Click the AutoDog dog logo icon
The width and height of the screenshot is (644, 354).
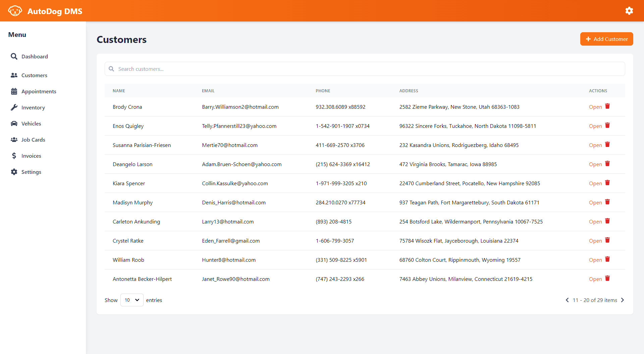click(x=15, y=11)
